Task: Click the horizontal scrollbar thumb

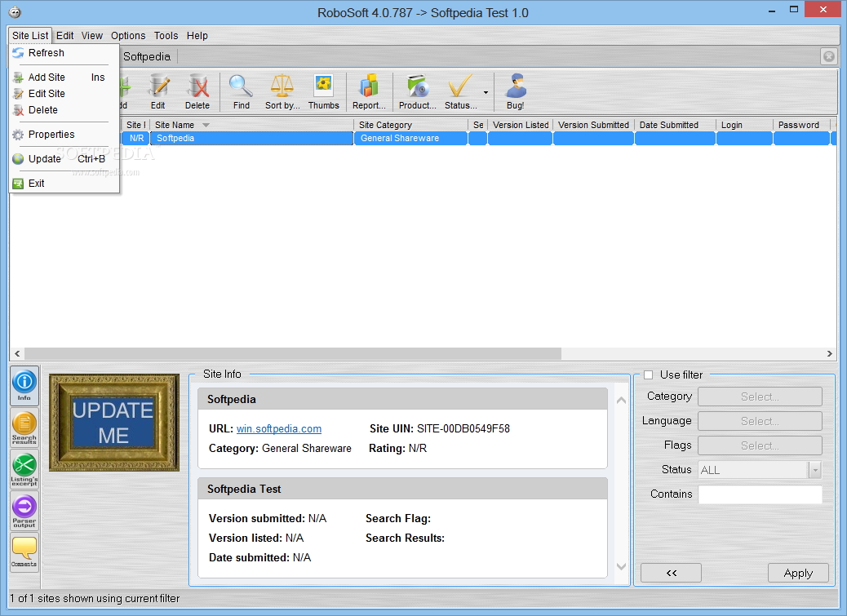Action: coord(293,353)
